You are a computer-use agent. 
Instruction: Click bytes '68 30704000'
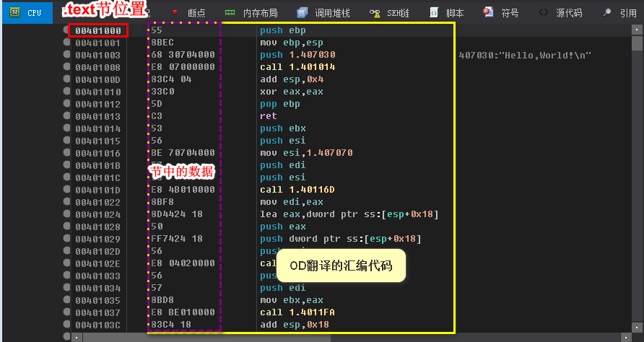coord(183,55)
